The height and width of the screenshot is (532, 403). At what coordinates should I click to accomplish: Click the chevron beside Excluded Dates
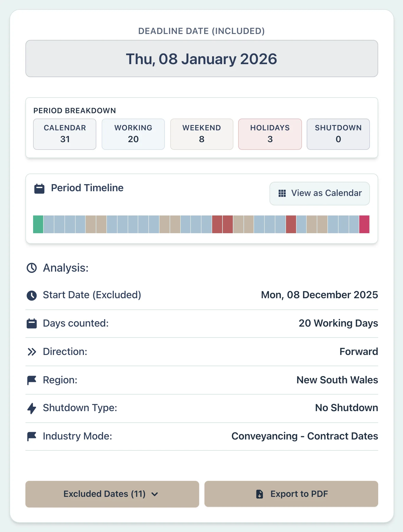(x=155, y=494)
